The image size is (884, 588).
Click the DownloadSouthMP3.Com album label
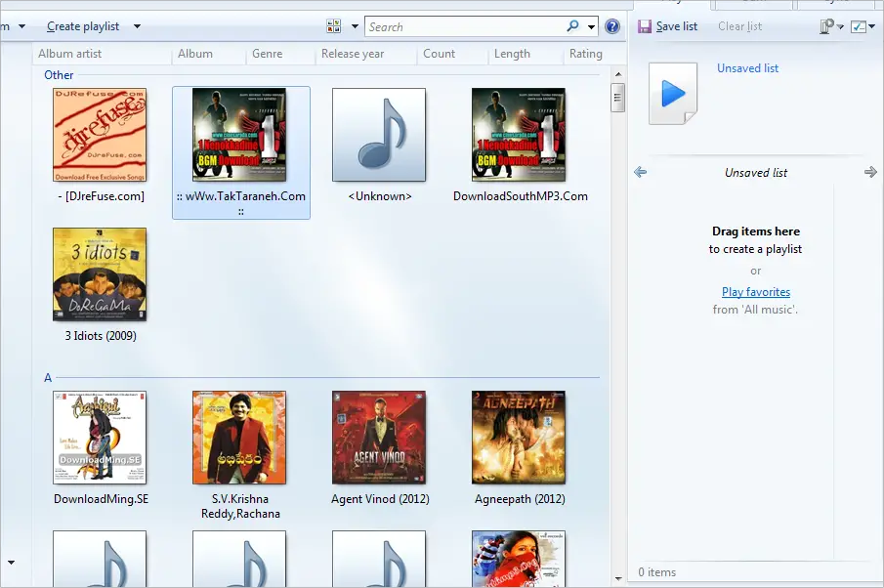coord(521,196)
